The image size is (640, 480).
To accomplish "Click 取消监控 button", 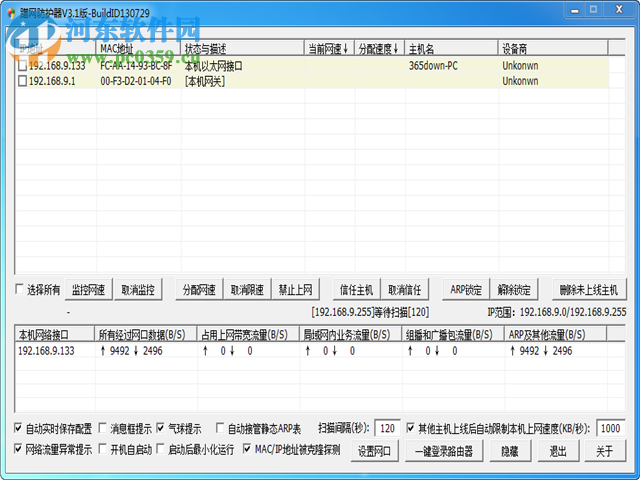I will point(138,290).
